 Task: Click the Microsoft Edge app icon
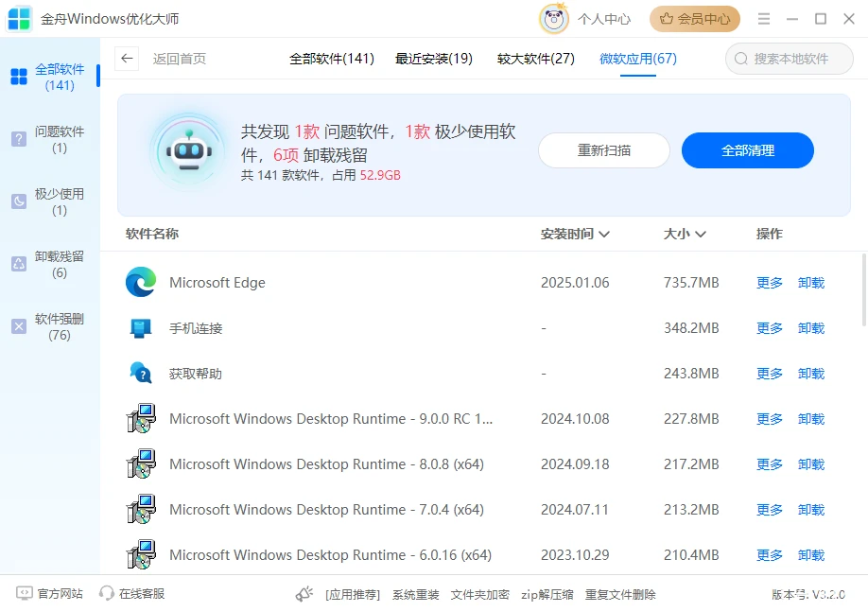(141, 282)
